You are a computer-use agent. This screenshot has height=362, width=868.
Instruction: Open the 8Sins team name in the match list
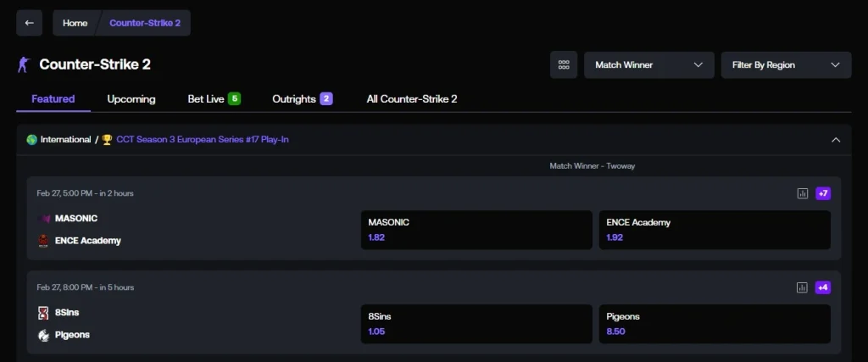tap(67, 313)
